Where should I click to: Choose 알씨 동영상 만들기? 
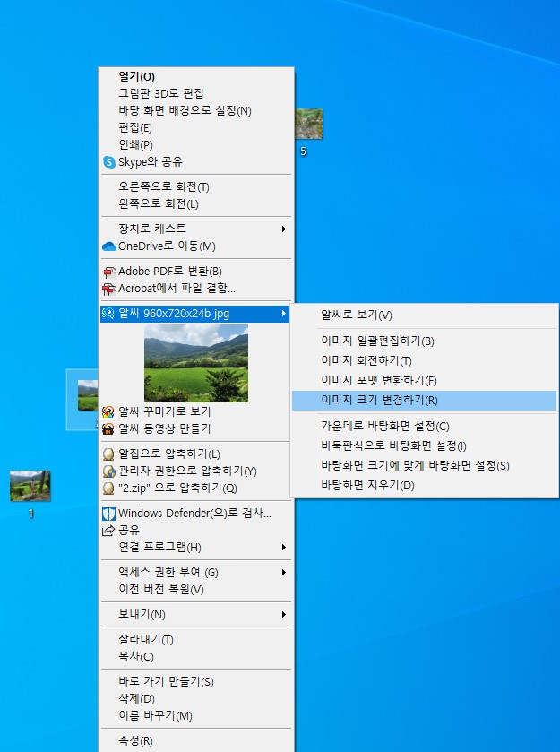196,428
